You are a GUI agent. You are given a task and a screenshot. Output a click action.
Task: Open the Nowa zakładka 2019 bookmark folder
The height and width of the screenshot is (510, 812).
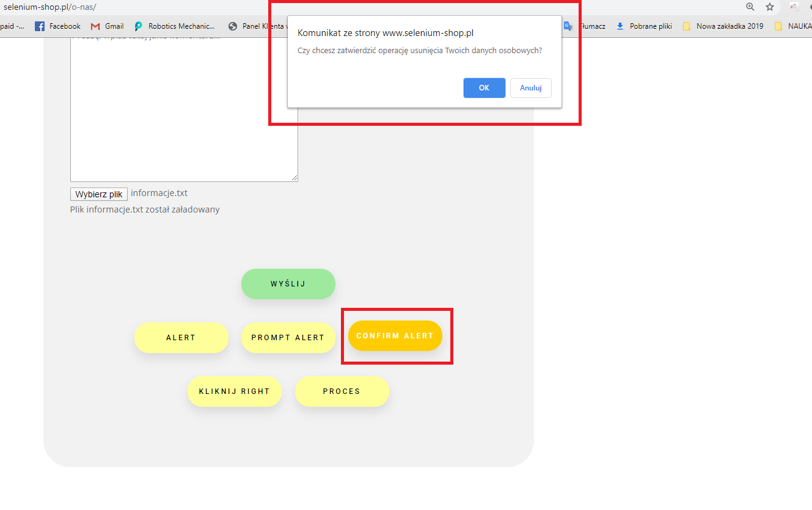click(x=723, y=26)
